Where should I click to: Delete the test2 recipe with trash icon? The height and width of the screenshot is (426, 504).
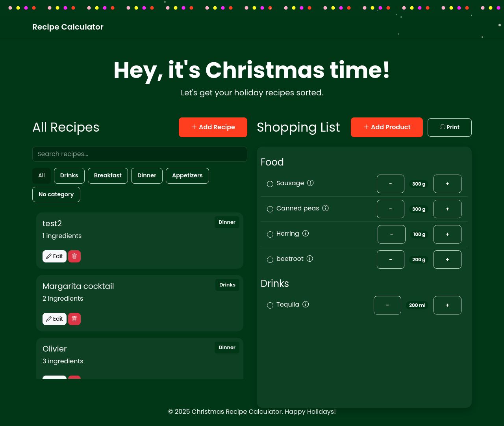point(74,256)
